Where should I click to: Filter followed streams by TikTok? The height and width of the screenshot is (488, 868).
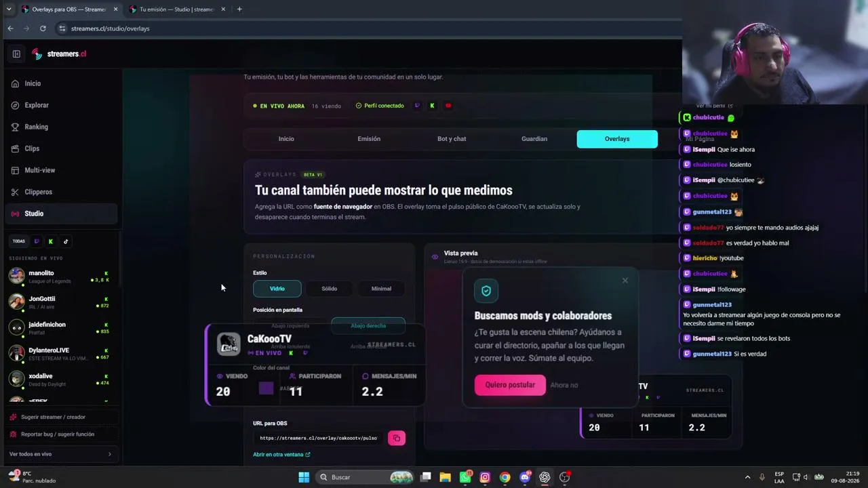coord(66,241)
